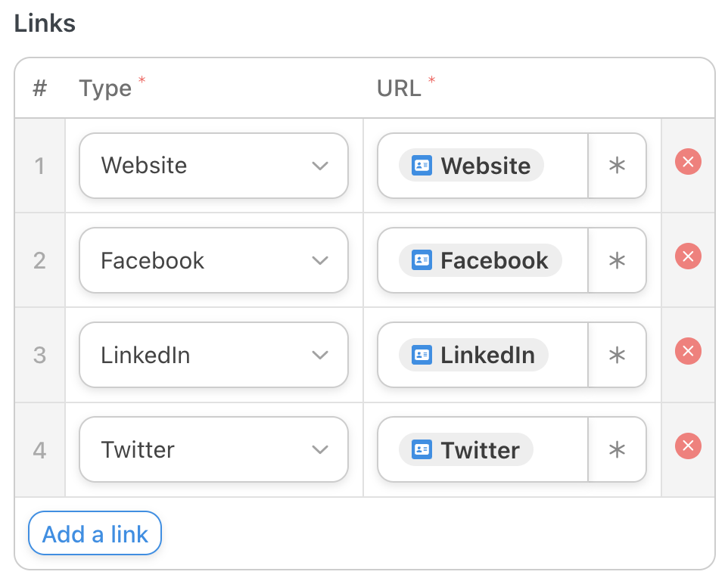Select the Twitter variable pill in URL

coord(465,450)
